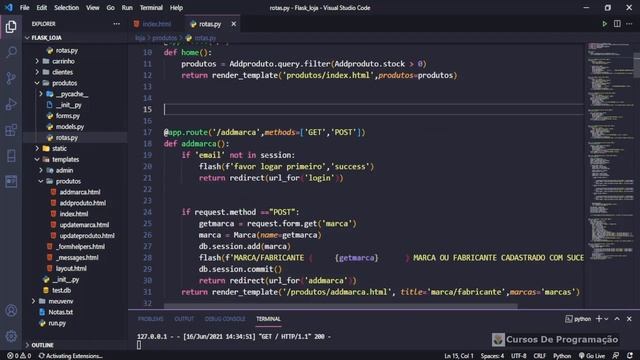This screenshot has height=360, width=640.
Task: Add a new terminal with plus icon
Action: click(599, 319)
